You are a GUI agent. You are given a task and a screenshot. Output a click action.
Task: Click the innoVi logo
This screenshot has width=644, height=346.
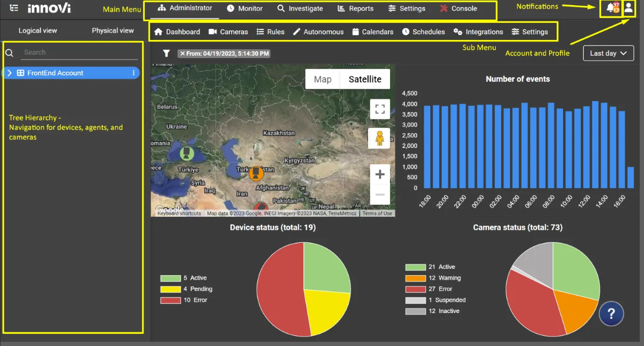[x=49, y=8]
